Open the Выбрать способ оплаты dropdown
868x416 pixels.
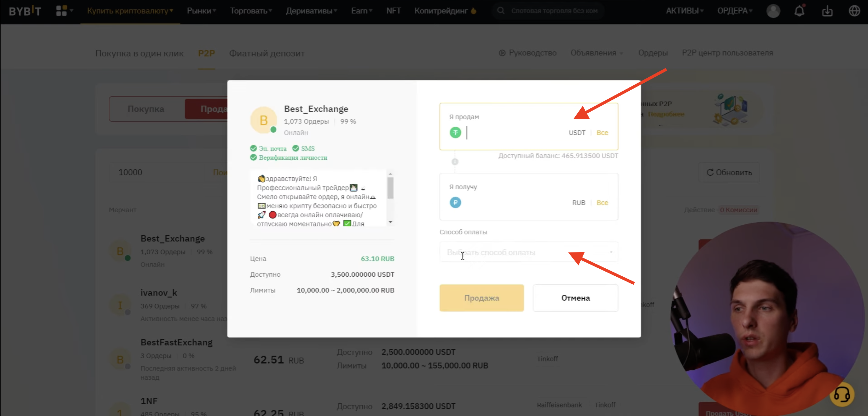coord(529,252)
